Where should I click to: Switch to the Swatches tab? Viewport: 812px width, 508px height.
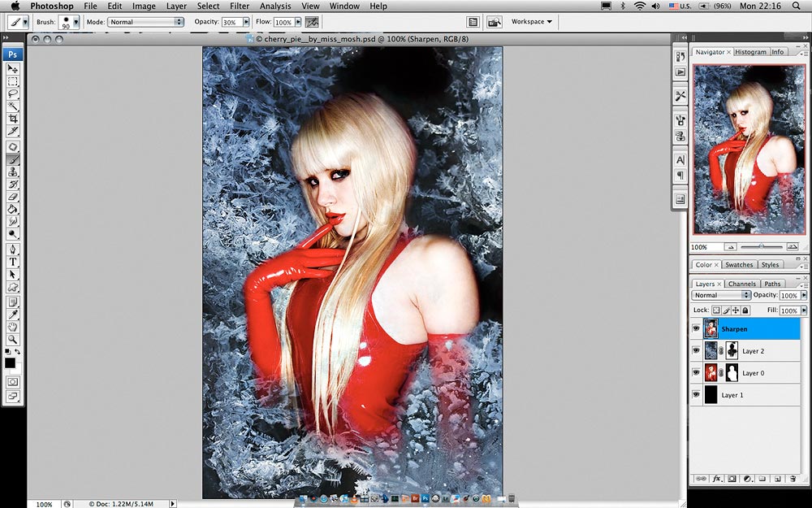click(x=739, y=264)
